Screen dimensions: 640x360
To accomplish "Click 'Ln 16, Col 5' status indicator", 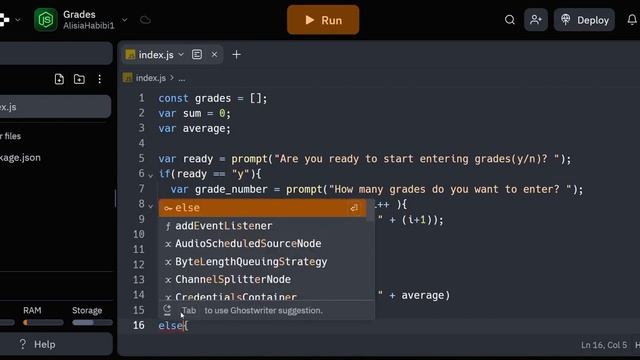I will coord(604,345).
